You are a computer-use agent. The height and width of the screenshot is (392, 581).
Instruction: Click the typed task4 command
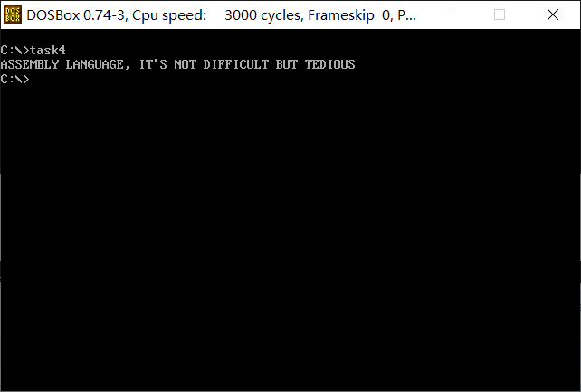[x=48, y=50]
